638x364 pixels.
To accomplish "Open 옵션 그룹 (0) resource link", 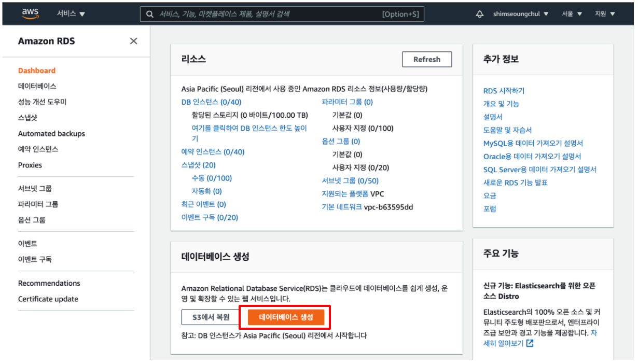I will 341,142.
